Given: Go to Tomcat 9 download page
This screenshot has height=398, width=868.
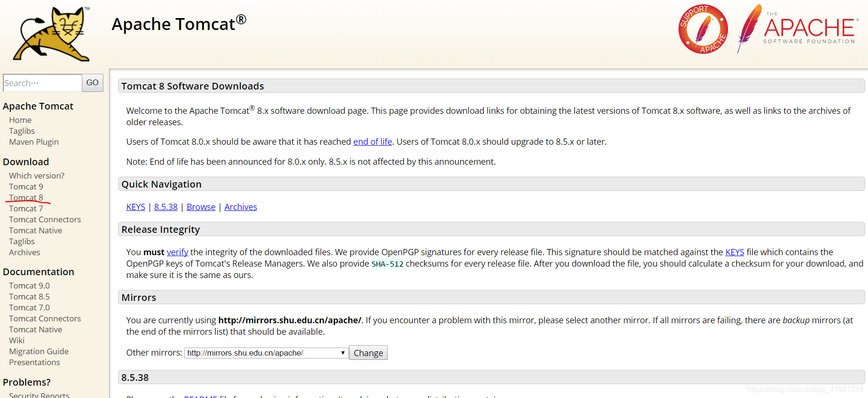Looking at the screenshot, I should pos(26,187).
